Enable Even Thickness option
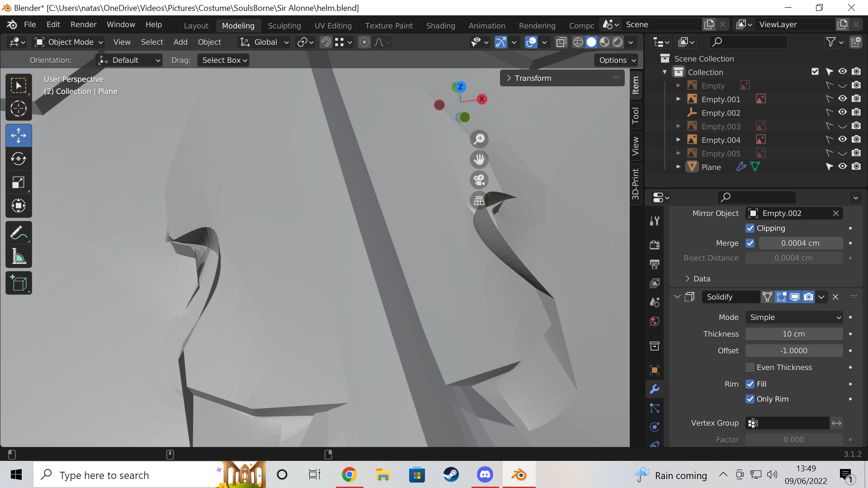This screenshot has width=868, height=488. point(750,367)
